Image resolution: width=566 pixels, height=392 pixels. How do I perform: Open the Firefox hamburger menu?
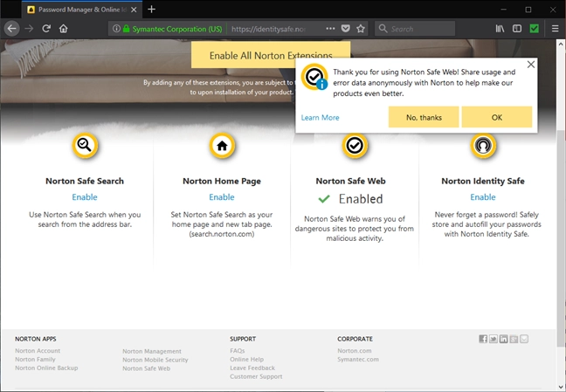(556, 29)
